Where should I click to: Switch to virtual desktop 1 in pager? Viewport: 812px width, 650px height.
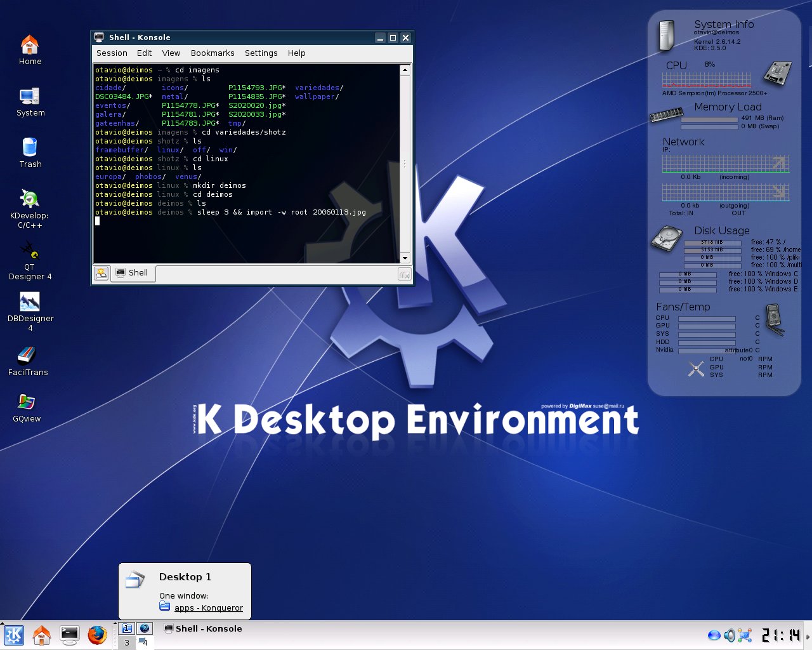[x=127, y=628]
